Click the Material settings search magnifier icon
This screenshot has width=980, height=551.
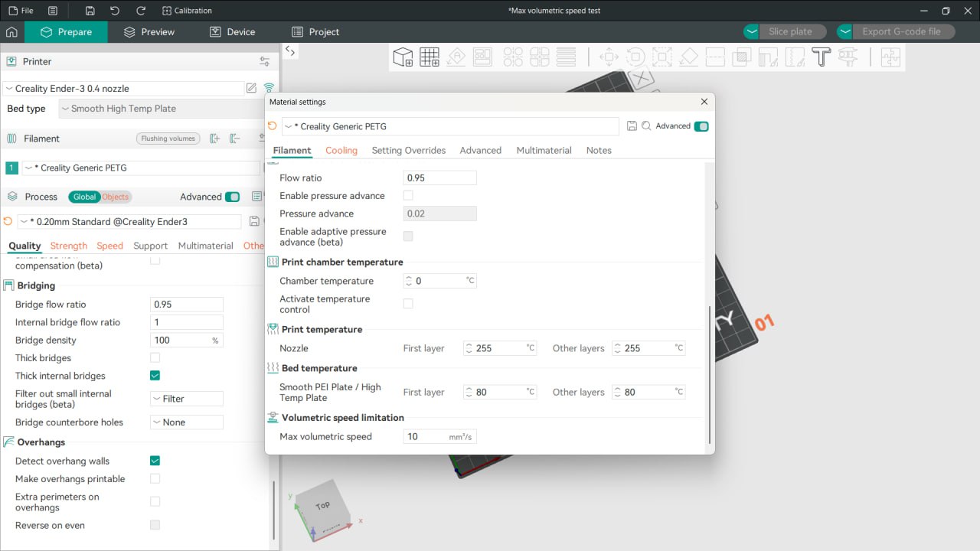pyautogui.click(x=646, y=126)
